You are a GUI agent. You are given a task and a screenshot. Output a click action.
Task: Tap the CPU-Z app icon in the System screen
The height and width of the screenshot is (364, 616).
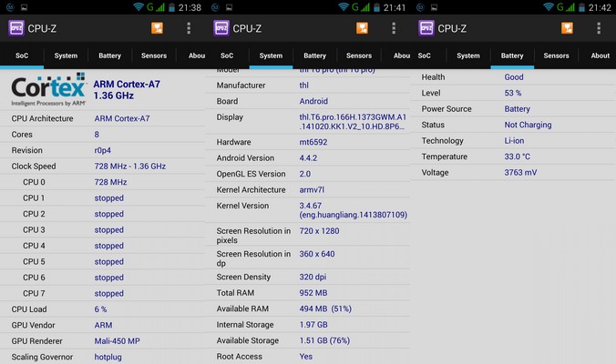coord(221,28)
